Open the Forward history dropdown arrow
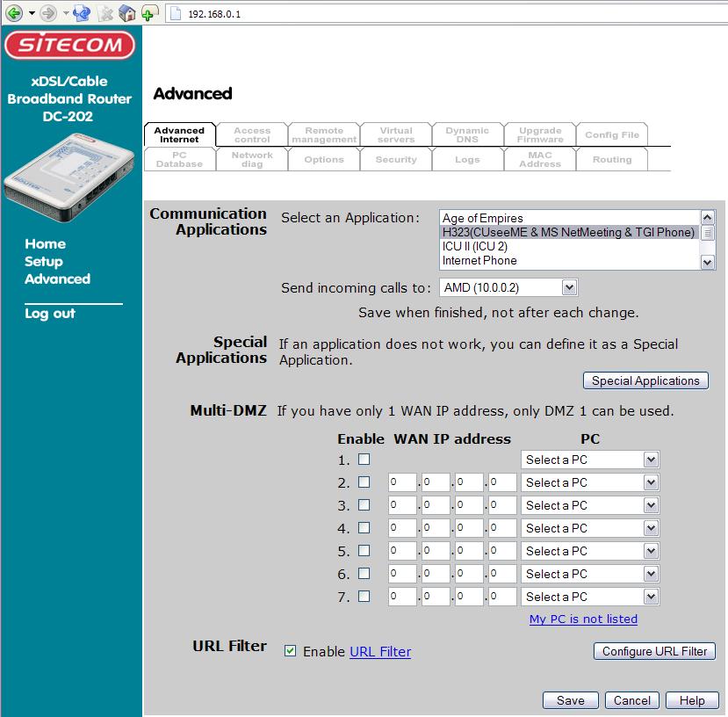The image size is (728, 717). (x=66, y=13)
